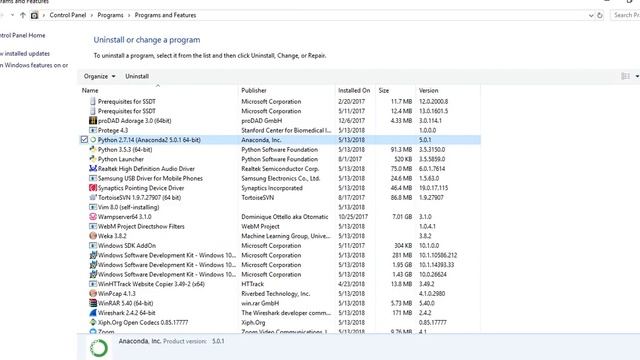Open the view installed updates link
Image resolution: width=640 pixels, height=360 pixels.
pyautogui.click(x=25, y=53)
